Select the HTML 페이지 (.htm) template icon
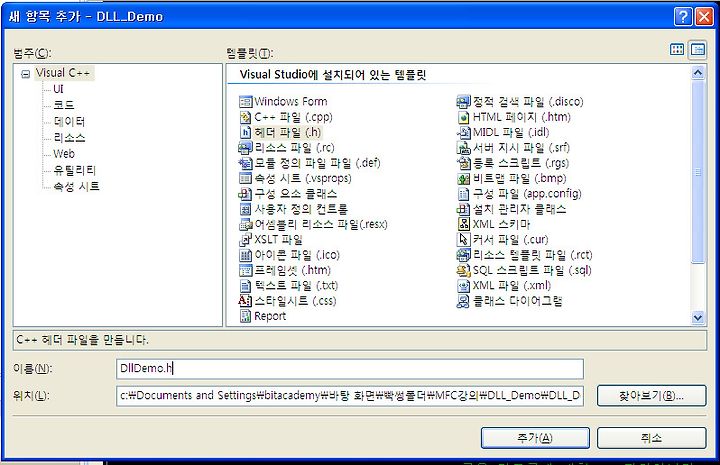This screenshot has width=720, height=465. (x=464, y=117)
